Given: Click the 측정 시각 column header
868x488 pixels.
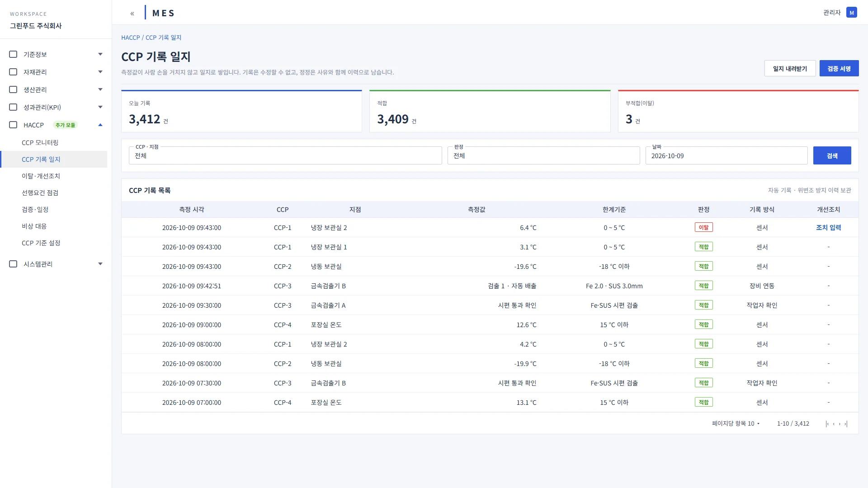Looking at the screenshot, I should 192,210.
